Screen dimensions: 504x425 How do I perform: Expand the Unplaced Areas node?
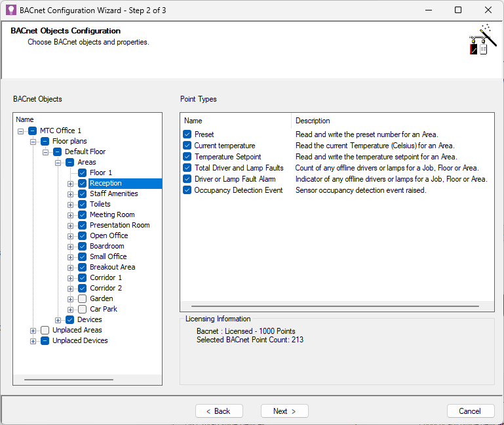point(33,331)
